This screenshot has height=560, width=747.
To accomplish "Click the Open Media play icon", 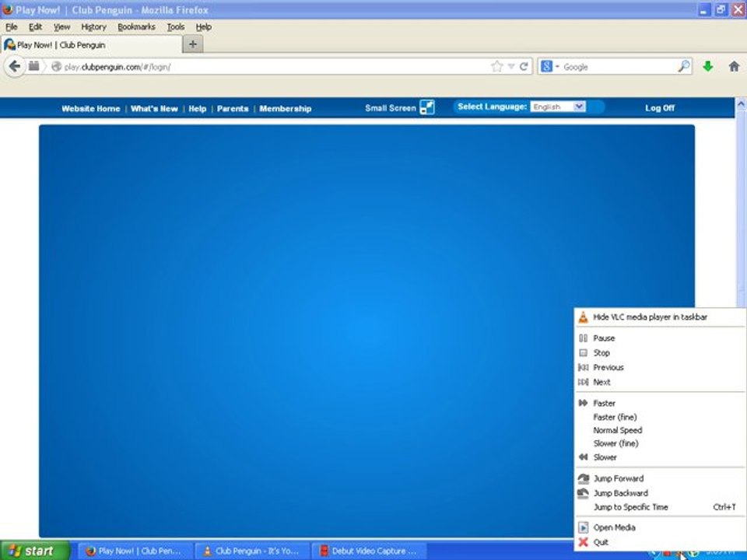I will pos(583,527).
